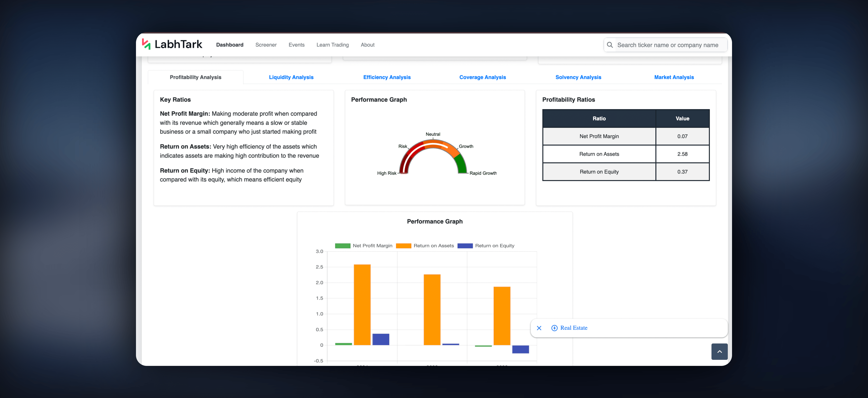Open the About page link

(x=368, y=45)
